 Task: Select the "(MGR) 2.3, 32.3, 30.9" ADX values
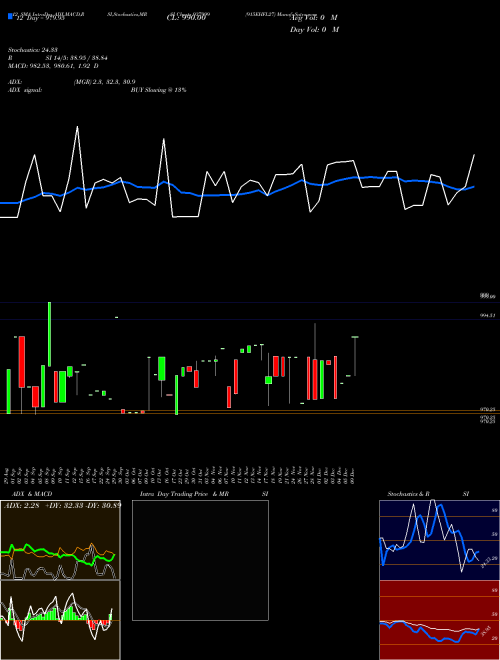[104, 82]
